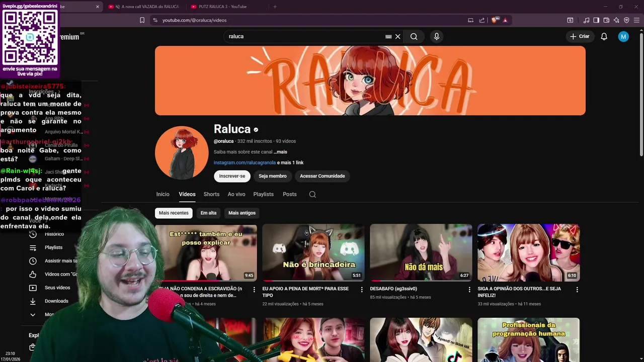Open the site settings icon in address bar
The width and height of the screenshot is (644, 362).
[x=155, y=20]
